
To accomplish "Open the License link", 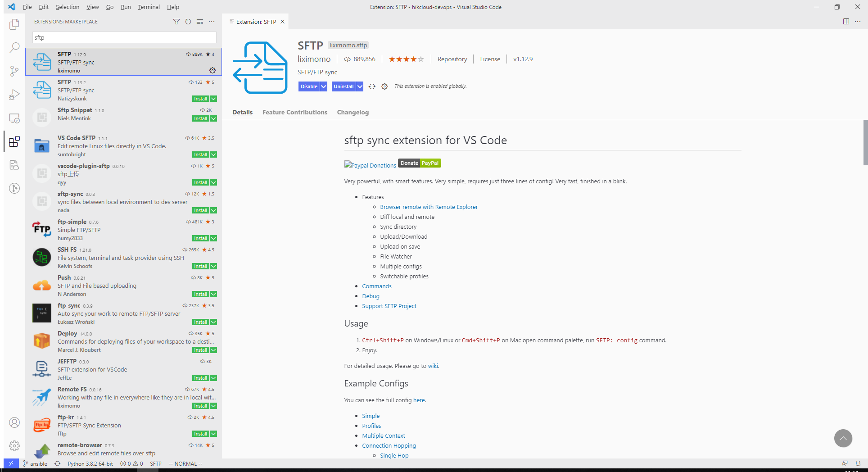I will click(x=490, y=59).
